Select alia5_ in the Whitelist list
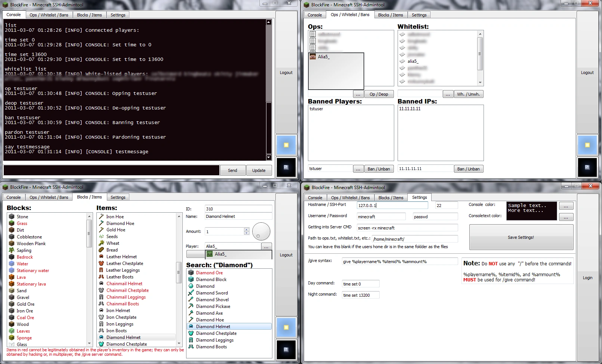The height and width of the screenshot is (364, 602). [x=413, y=61]
